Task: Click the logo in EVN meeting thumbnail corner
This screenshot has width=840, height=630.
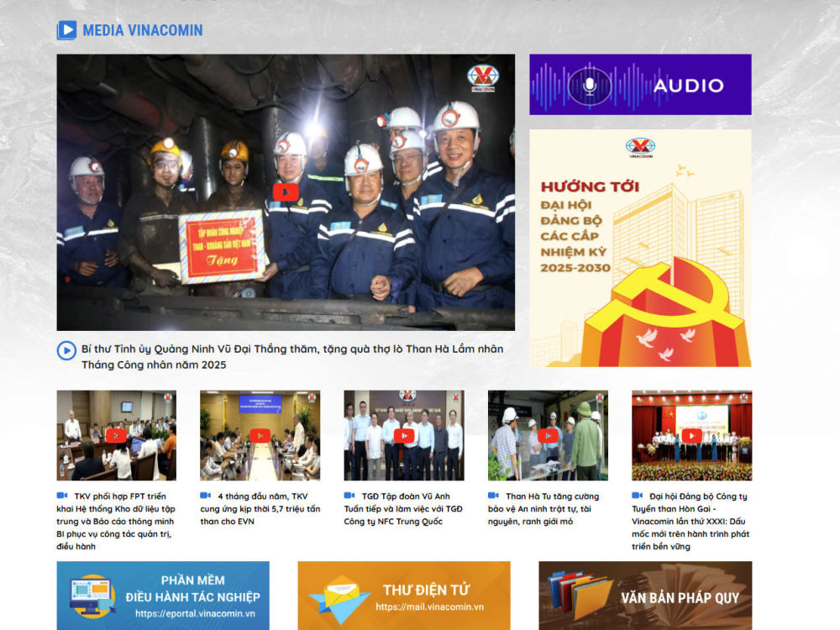Action: coord(312,397)
